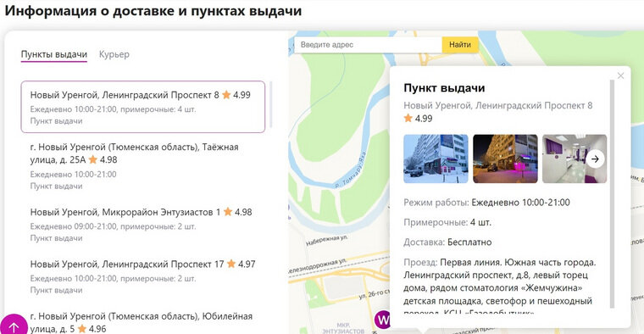Click the star rating 4.99 in popup
The height and width of the screenshot is (334, 644).
(x=418, y=119)
